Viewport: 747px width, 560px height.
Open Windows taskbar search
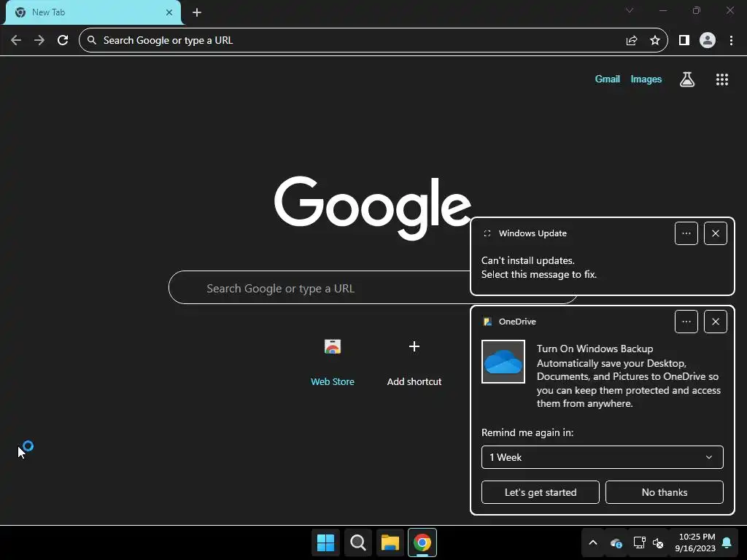point(357,542)
